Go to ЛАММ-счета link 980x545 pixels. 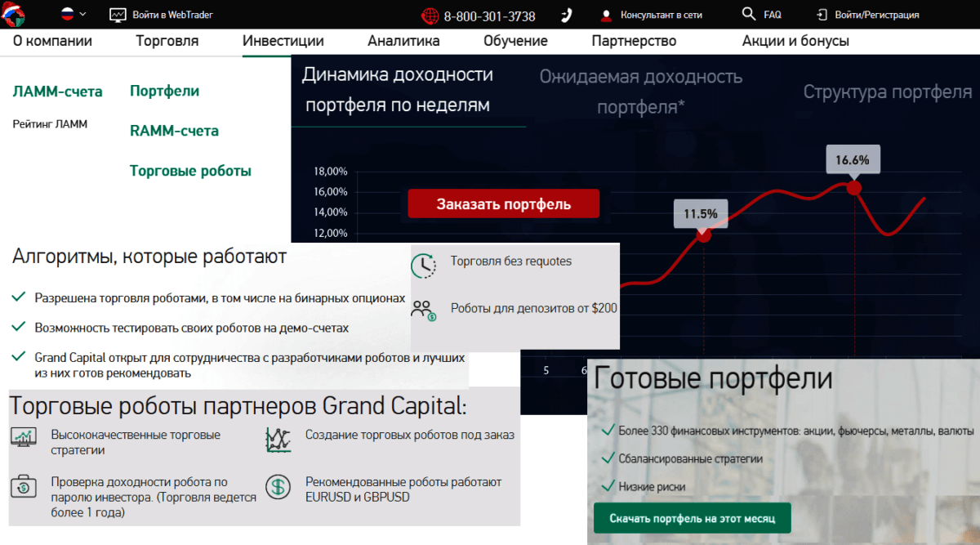click(x=57, y=92)
